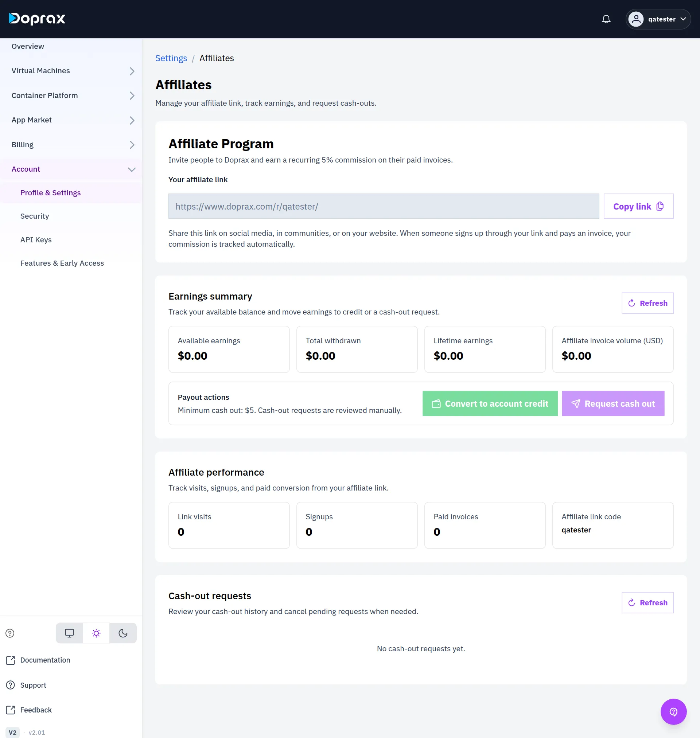The width and height of the screenshot is (700, 738).
Task: Click the Feedback external link icon
Action: (x=11, y=710)
